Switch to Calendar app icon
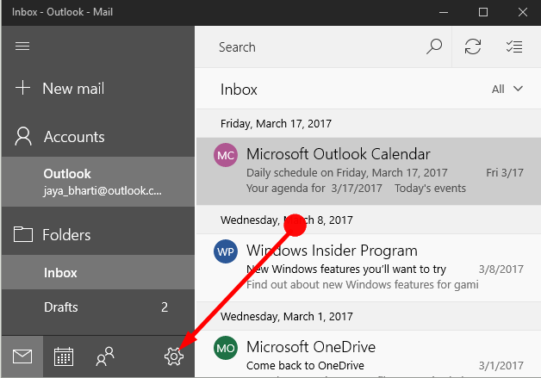541x378 pixels. 63,356
